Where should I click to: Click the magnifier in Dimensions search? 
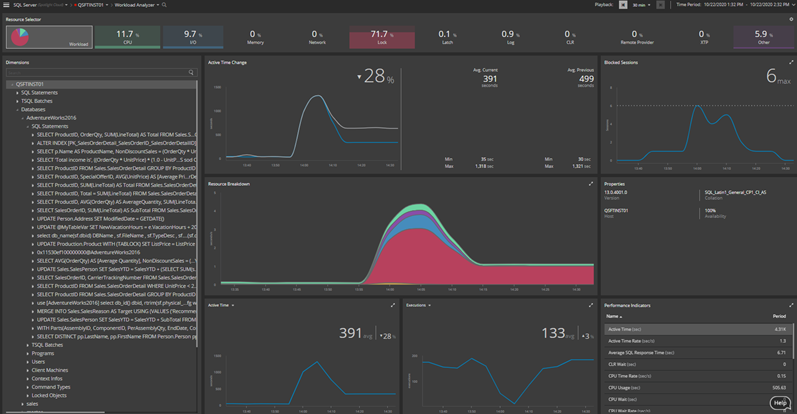(191, 73)
